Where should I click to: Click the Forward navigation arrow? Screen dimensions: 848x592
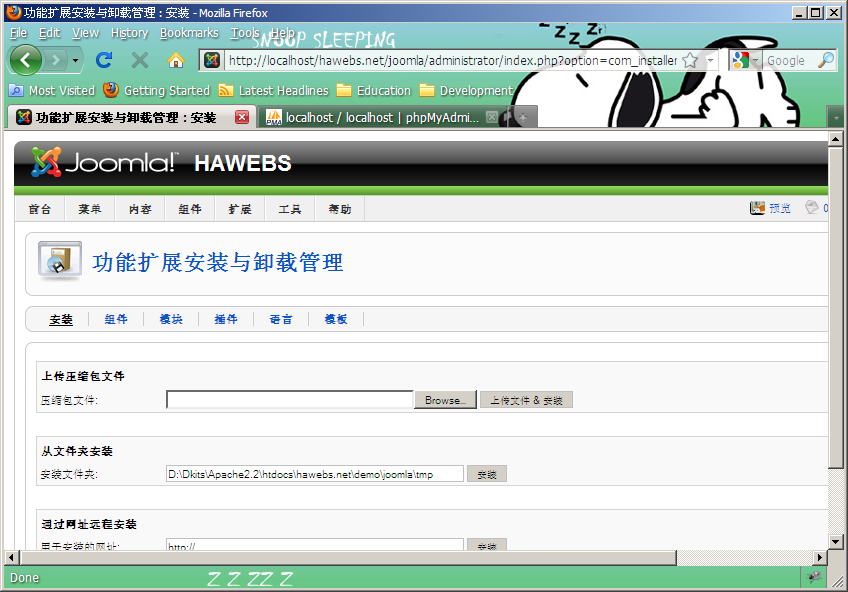click(55, 60)
